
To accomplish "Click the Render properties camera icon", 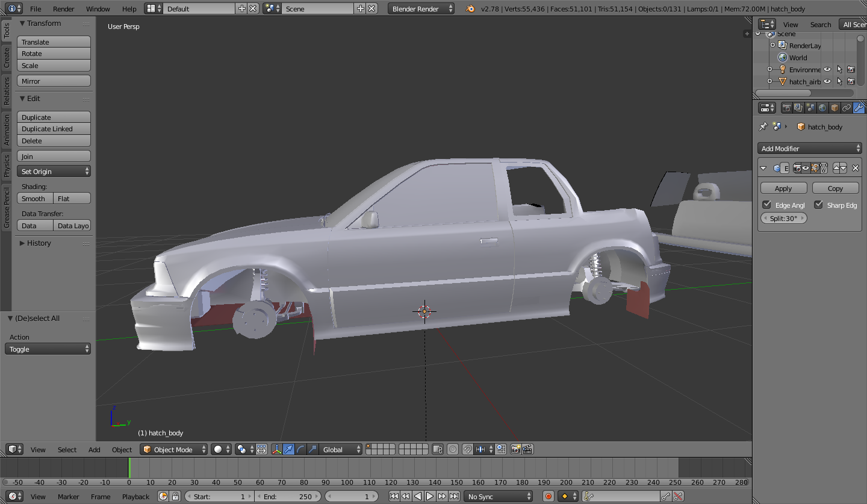I will (x=786, y=108).
